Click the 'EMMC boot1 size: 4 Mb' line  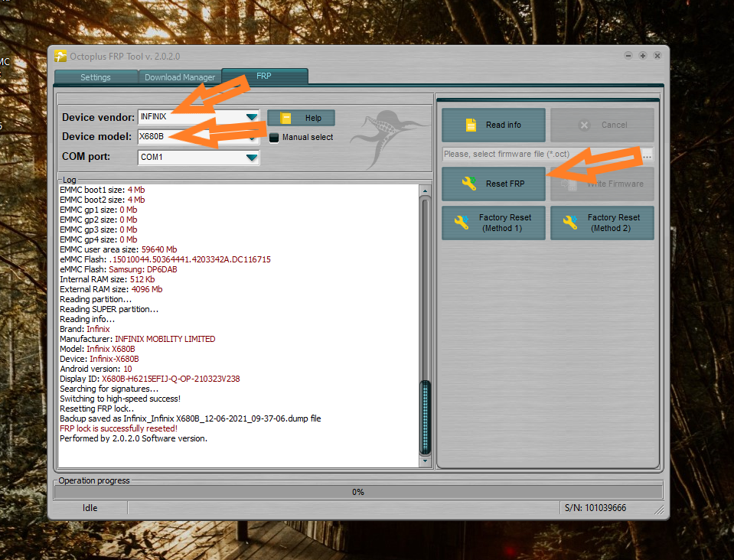[102, 190]
